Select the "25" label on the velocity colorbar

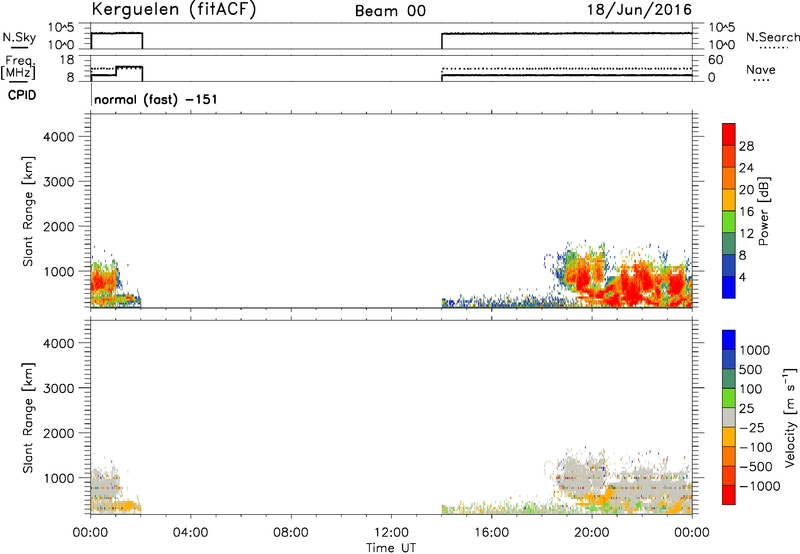(746, 408)
